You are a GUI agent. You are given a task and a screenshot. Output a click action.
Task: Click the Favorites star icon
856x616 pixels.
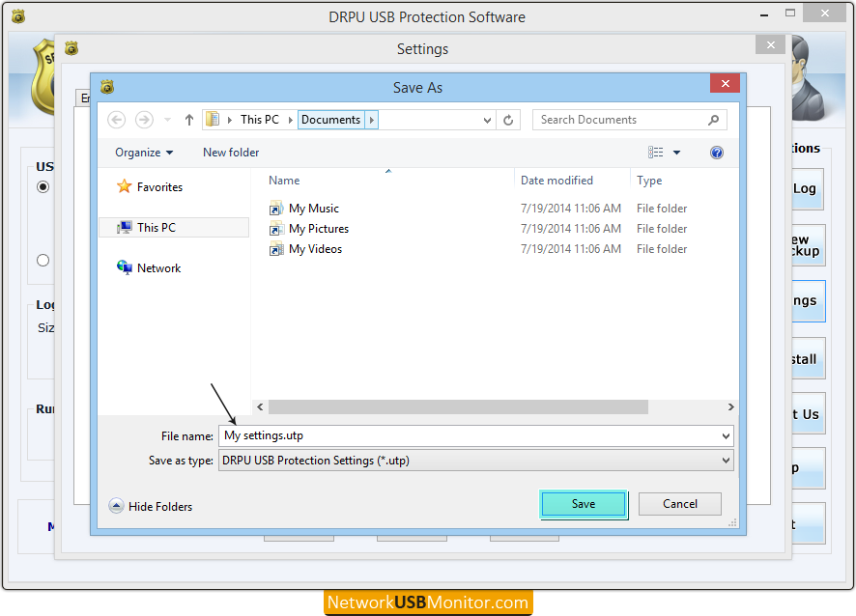click(x=125, y=186)
